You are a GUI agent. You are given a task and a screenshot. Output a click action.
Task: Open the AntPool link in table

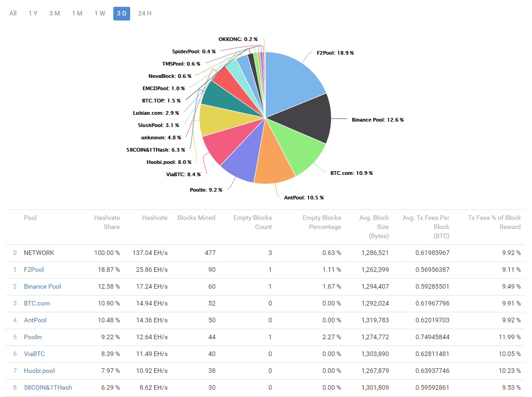pos(35,321)
